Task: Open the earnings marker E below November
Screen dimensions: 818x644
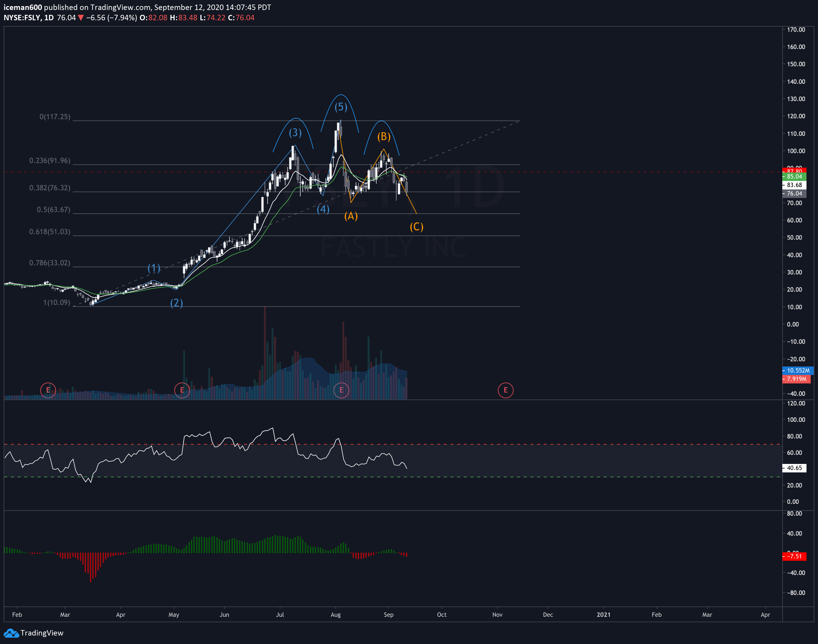Action: pyautogui.click(x=505, y=390)
